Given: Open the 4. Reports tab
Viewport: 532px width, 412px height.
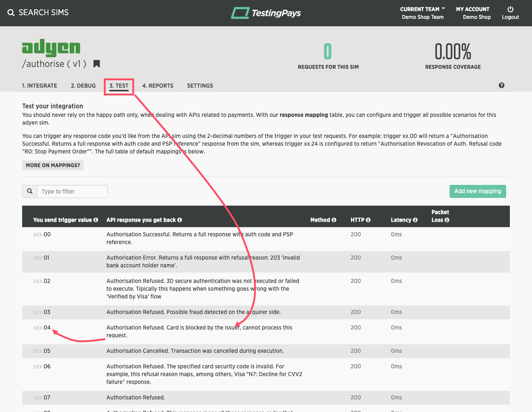Looking at the screenshot, I should click(158, 86).
